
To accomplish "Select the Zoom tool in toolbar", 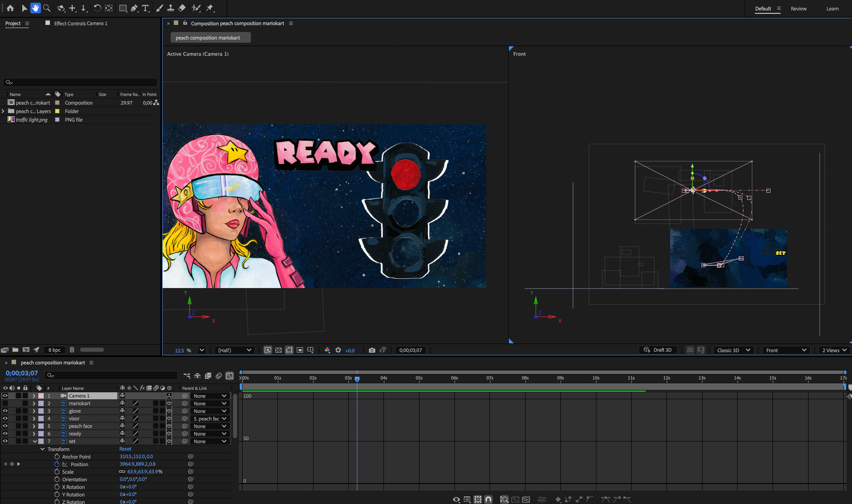I will coord(47,8).
